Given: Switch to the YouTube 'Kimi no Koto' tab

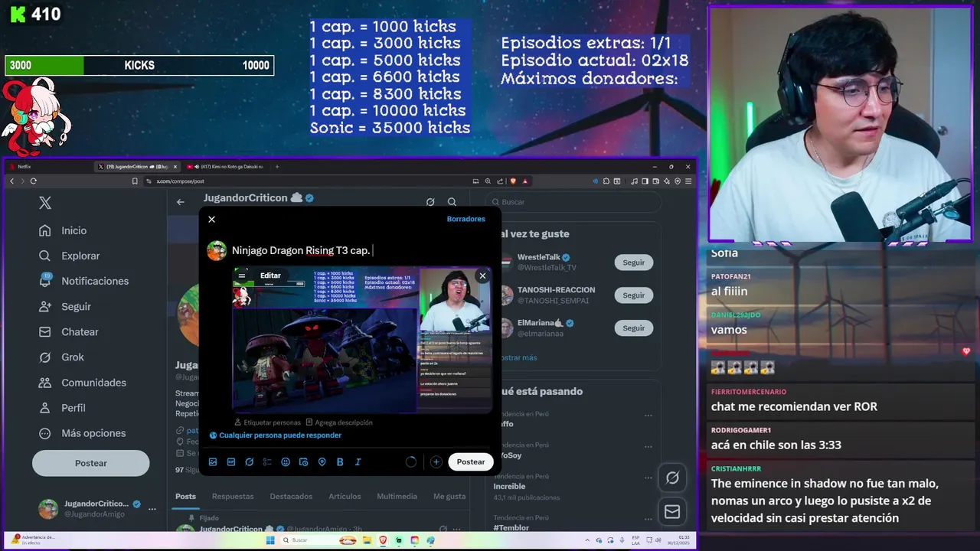Looking at the screenshot, I should (x=227, y=166).
